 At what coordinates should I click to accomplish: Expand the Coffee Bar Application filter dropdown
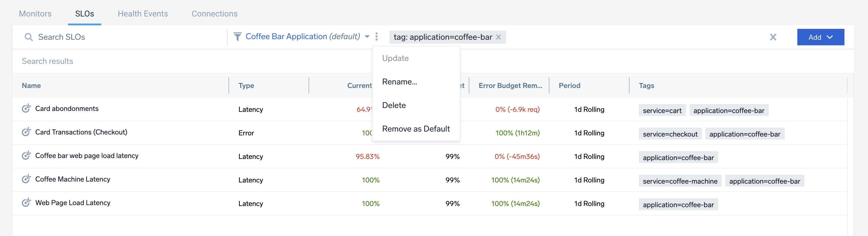367,37
